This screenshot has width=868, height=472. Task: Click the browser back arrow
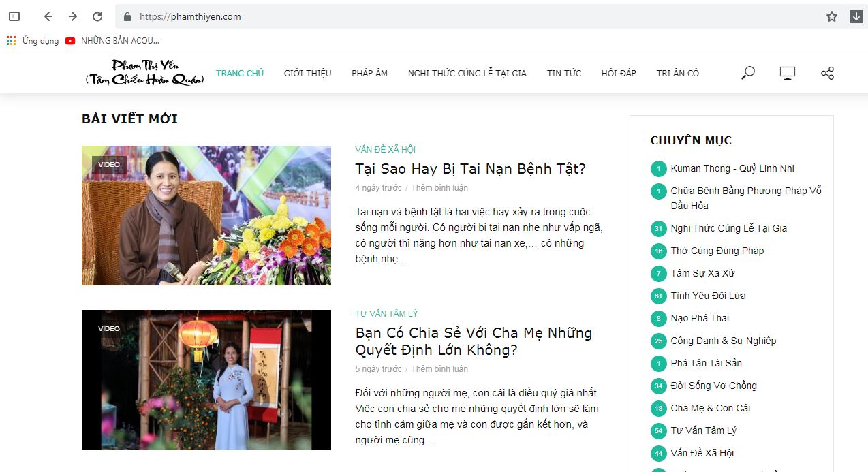pos(48,16)
